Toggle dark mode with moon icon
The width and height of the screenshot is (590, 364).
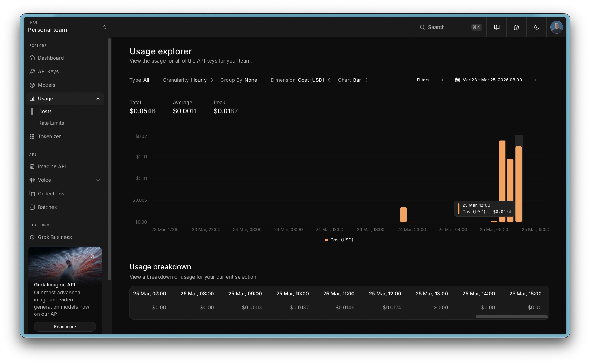point(536,27)
